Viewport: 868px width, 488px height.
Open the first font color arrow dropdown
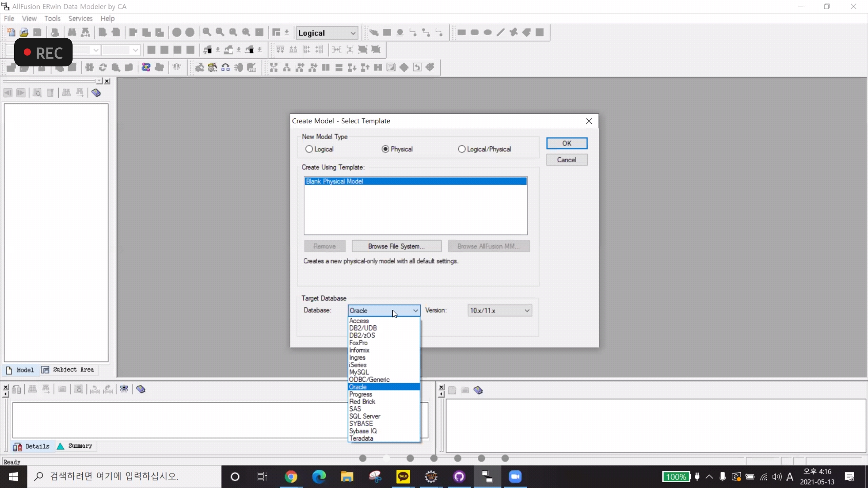tap(218, 50)
